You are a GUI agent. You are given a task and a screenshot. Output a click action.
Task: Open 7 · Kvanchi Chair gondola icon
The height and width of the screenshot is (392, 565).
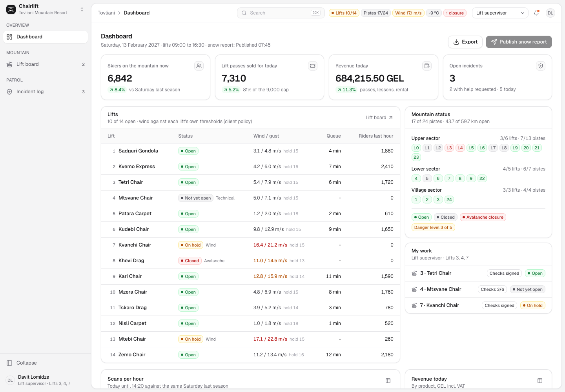[414, 305]
